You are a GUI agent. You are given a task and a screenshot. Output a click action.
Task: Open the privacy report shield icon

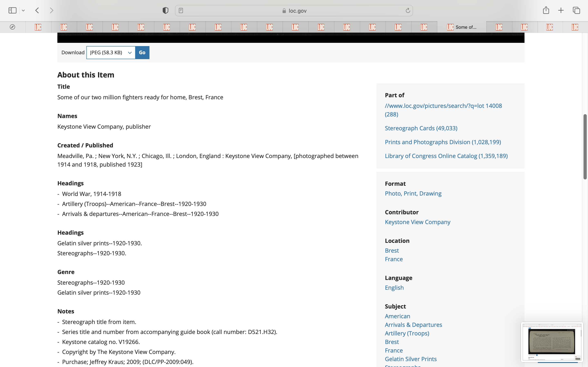[x=165, y=10]
